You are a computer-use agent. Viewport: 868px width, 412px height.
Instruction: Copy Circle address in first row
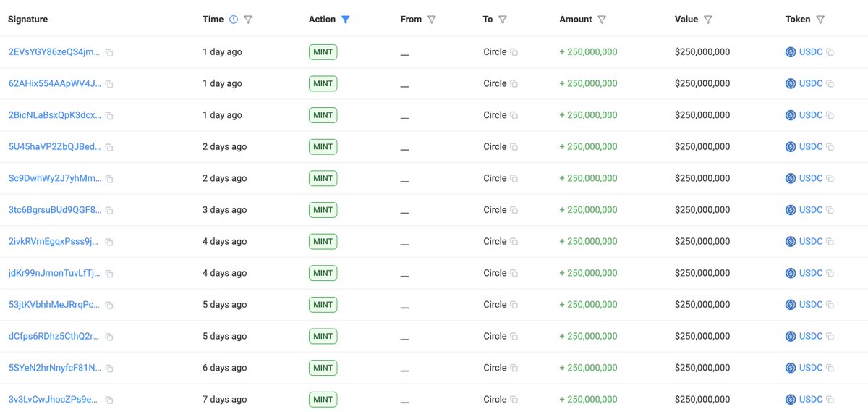[x=514, y=53]
